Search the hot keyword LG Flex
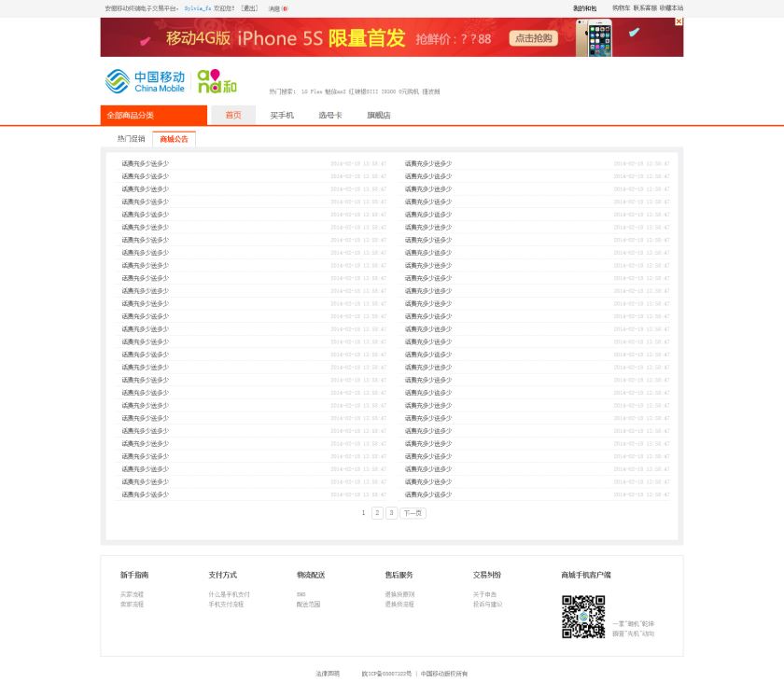The height and width of the screenshot is (682, 784). (312, 92)
